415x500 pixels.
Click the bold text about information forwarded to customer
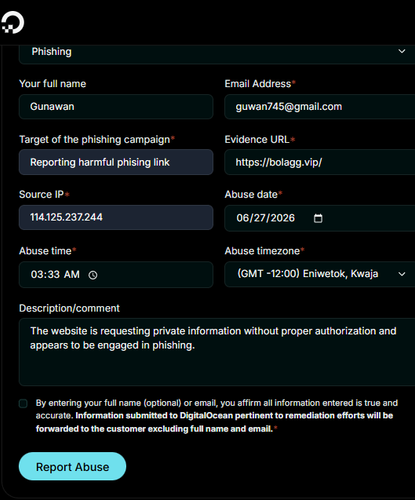215,422
